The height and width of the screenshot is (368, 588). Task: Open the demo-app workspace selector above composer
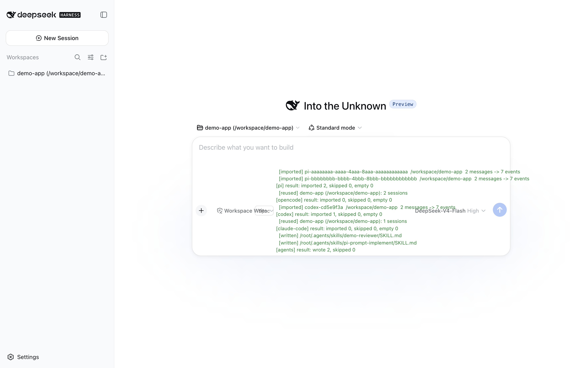click(248, 128)
